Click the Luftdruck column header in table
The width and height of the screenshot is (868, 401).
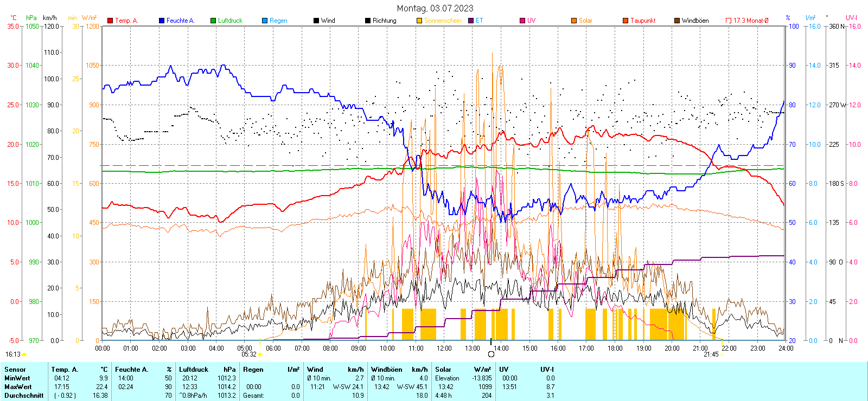[194, 370]
